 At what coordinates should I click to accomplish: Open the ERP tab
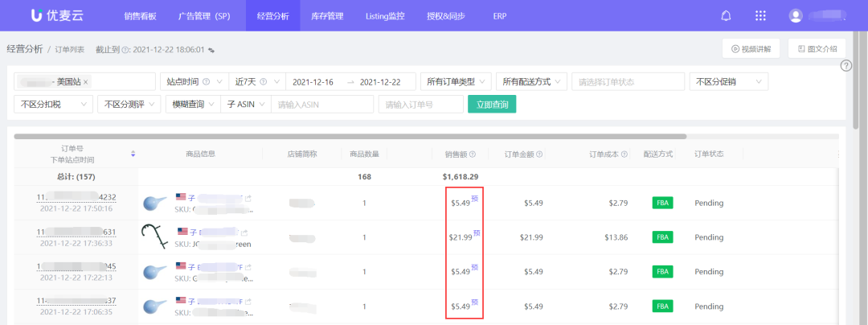click(x=499, y=16)
